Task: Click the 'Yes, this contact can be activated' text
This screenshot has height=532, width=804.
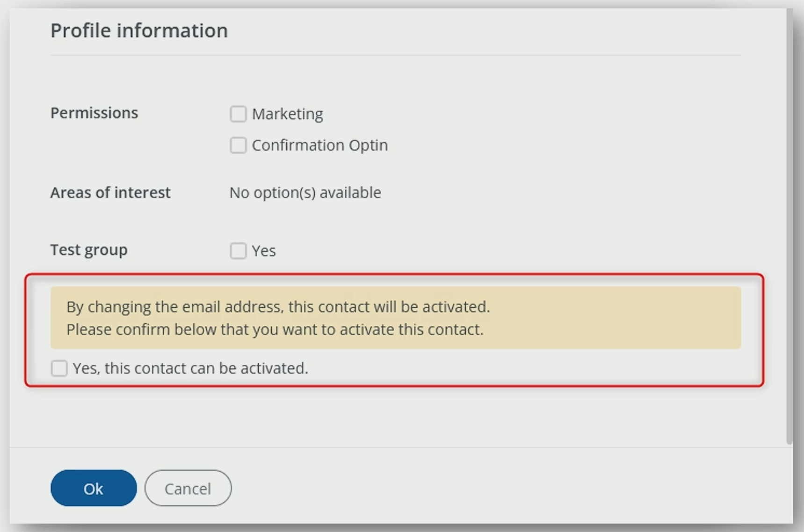Action: pyautogui.click(x=190, y=368)
